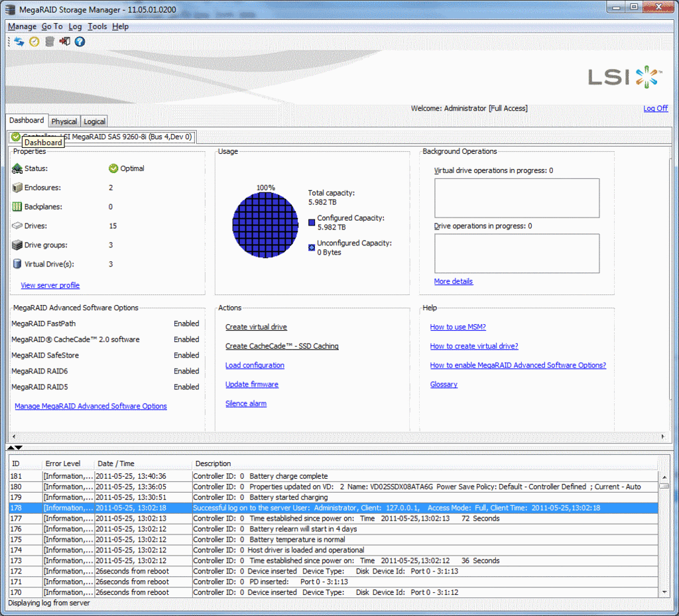The image size is (679, 616).
Task: Click the Silence alarm link
Action: [x=246, y=403]
